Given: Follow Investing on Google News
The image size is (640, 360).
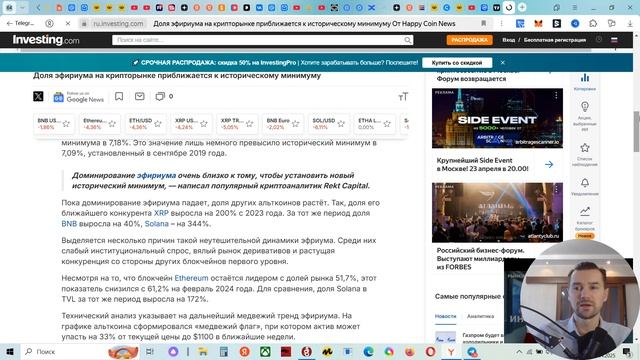Looking at the screenshot, I should click(79, 97).
